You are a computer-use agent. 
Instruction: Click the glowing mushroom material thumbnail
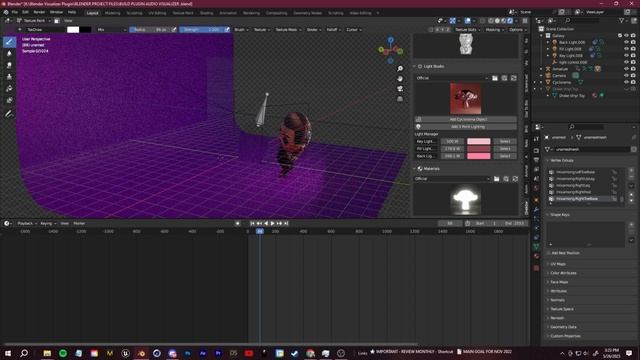(x=465, y=200)
